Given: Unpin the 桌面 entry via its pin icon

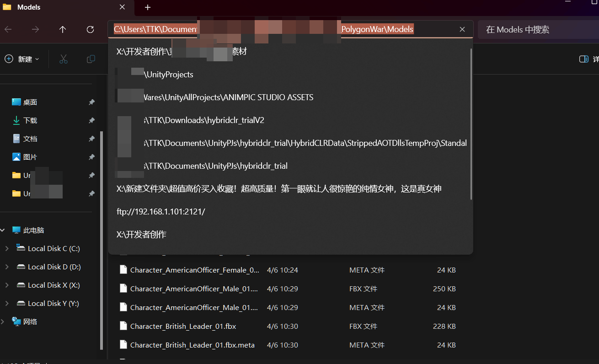Looking at the screenshot, I should 91,102.
